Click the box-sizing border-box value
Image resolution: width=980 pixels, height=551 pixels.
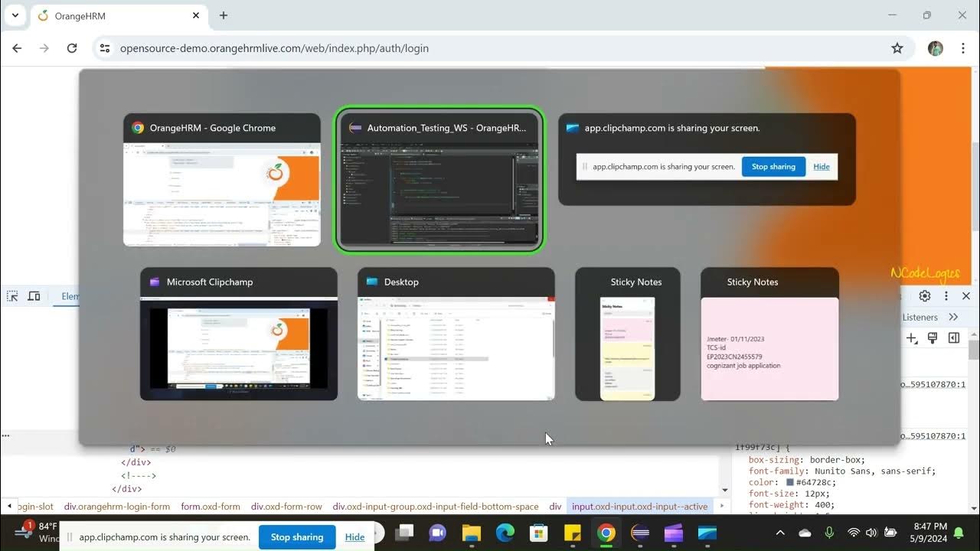click(x=835, y=460)
